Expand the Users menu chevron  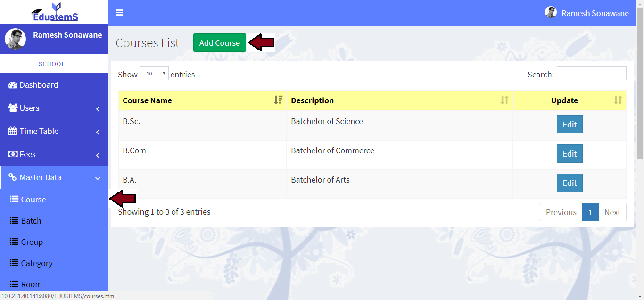(98, 108)
